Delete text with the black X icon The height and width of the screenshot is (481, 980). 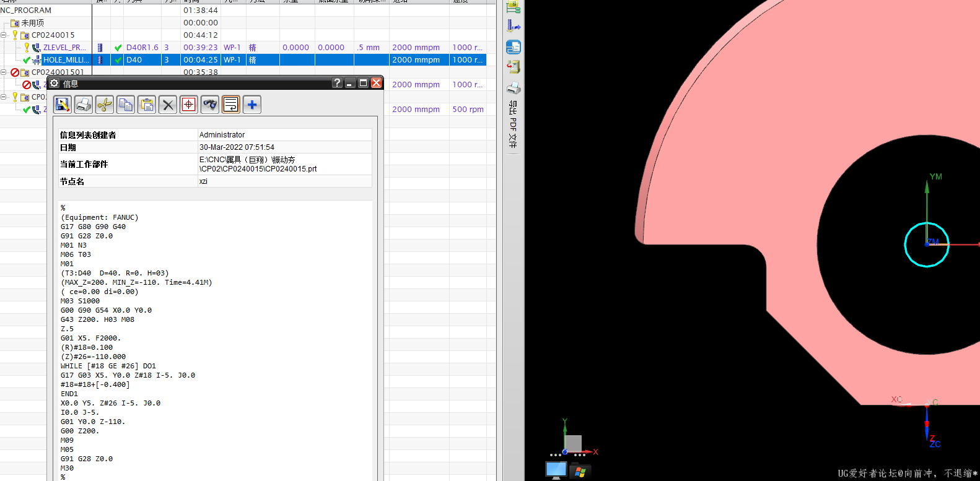pyautogui.click(x=168, y=105)
